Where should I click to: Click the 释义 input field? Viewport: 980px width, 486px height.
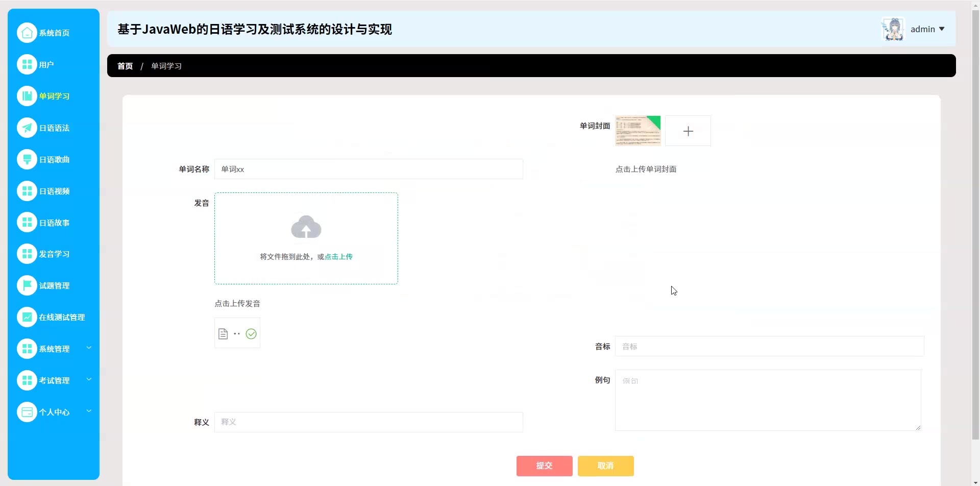(369, 422)
